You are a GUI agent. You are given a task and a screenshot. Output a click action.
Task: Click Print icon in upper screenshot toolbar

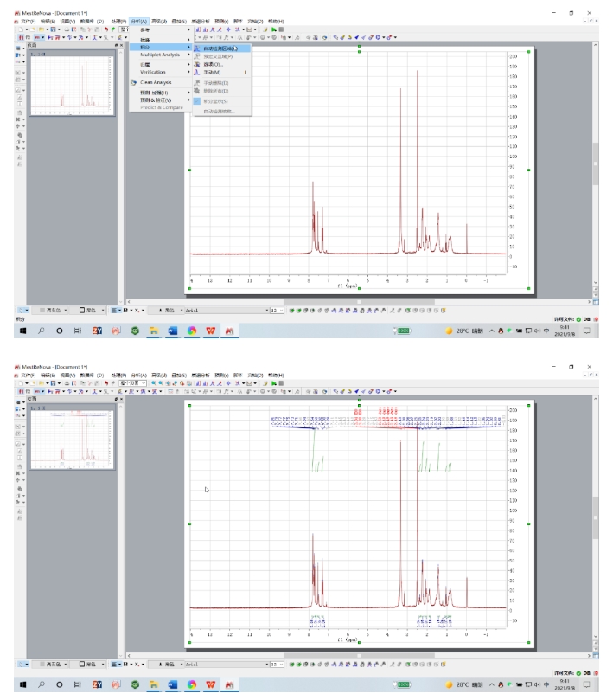[67, 30]
